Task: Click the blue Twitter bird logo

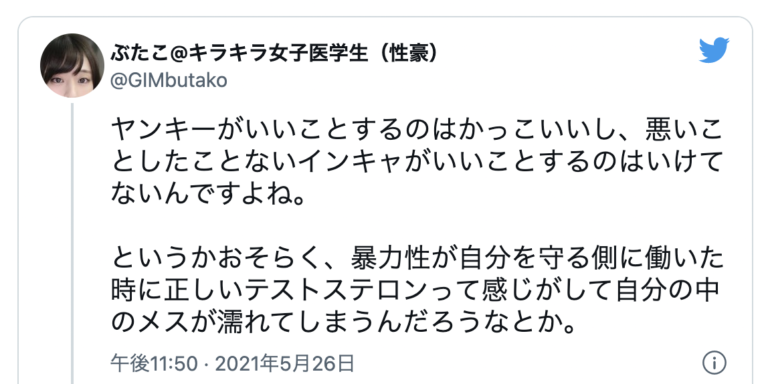Action: point(714,50)
